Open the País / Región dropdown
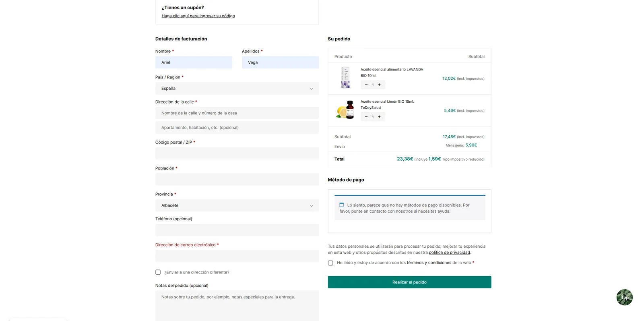The image size is (644, 321). [x=237, y=89]
